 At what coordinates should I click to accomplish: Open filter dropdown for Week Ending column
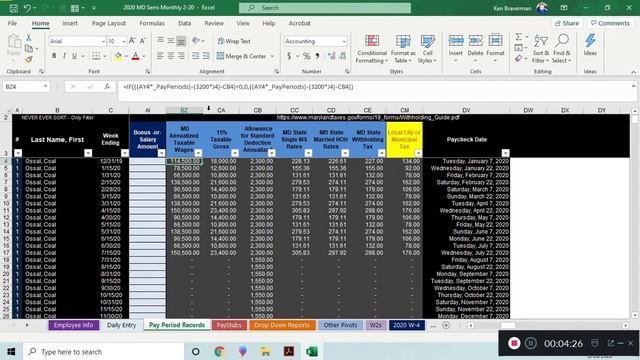[x=125, y=153]
